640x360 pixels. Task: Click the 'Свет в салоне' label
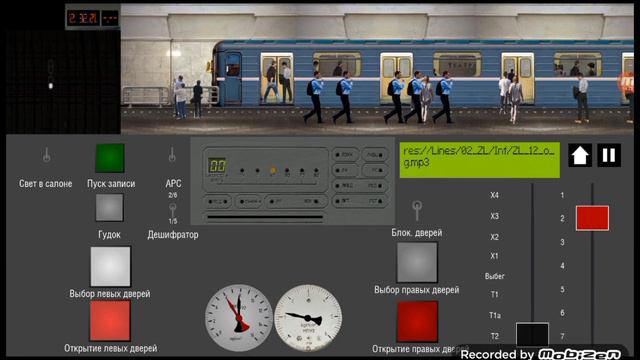click(x=45, y=184)
